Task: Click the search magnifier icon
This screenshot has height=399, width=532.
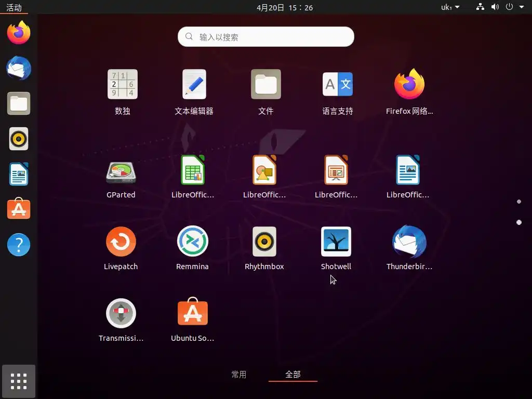Action: coord(189,36)
